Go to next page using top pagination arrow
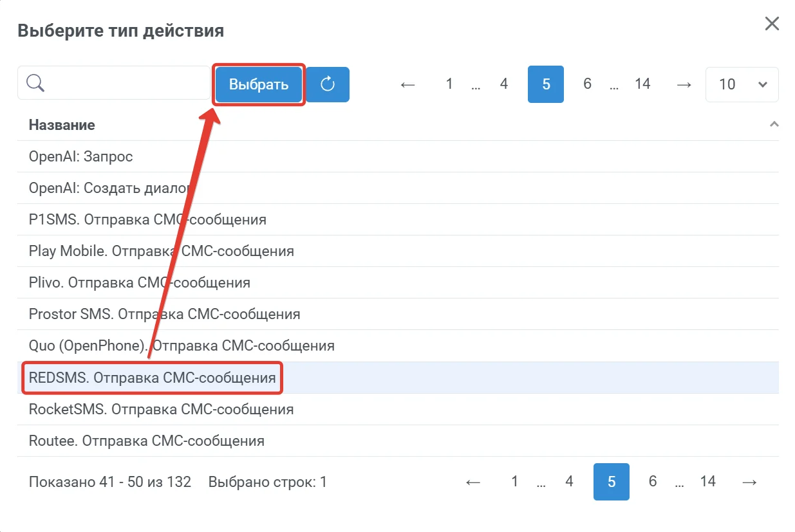Viewport: 795px width, 532px height. pos(684,84)
